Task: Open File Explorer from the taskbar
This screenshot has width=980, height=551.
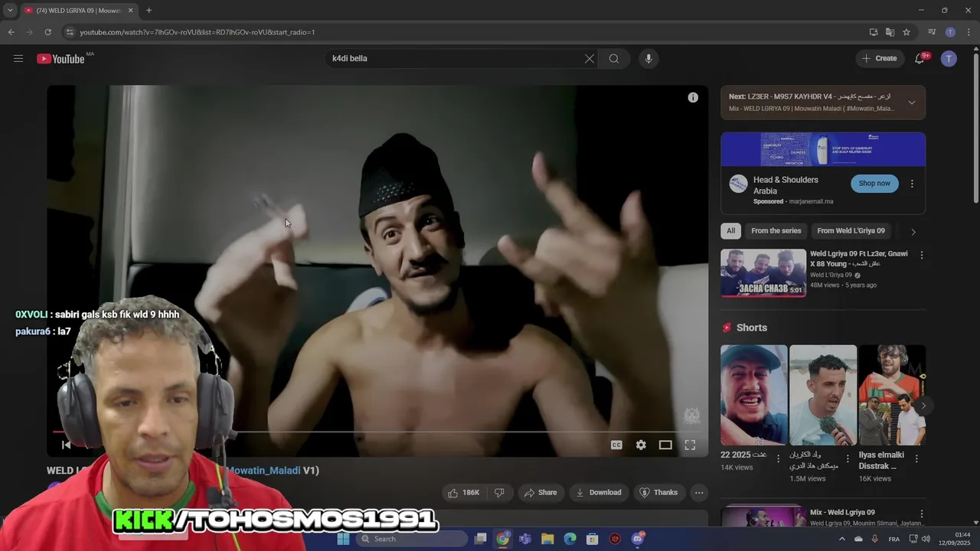Action: [x=547, y=539]
